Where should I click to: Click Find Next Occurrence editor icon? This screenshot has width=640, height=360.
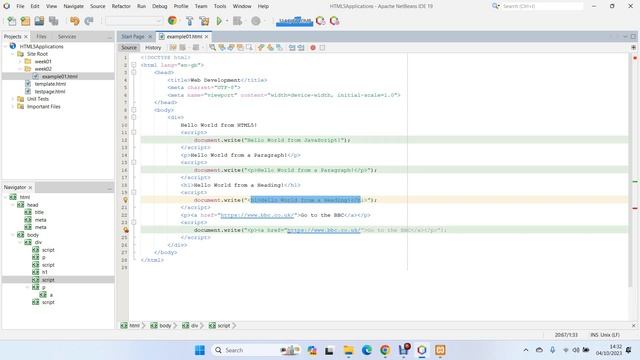coord(231,48)
